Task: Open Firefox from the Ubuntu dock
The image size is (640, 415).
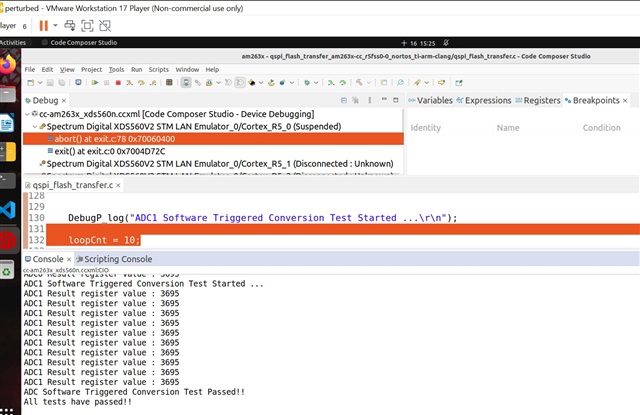Action: point(8,64)
